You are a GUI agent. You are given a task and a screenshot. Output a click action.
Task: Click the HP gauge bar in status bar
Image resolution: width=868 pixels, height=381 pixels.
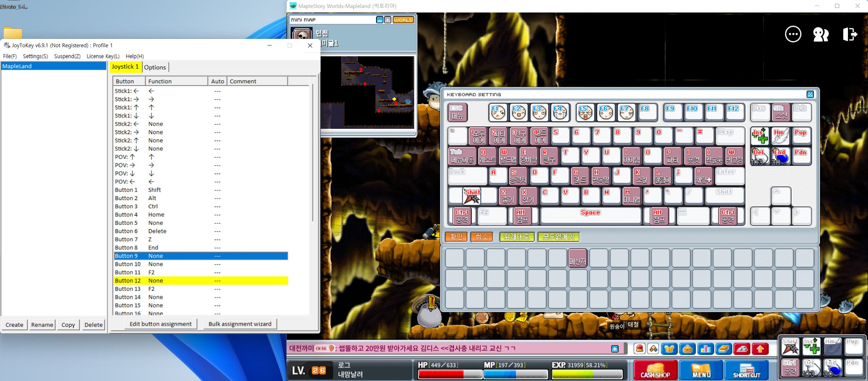(450, 374)
